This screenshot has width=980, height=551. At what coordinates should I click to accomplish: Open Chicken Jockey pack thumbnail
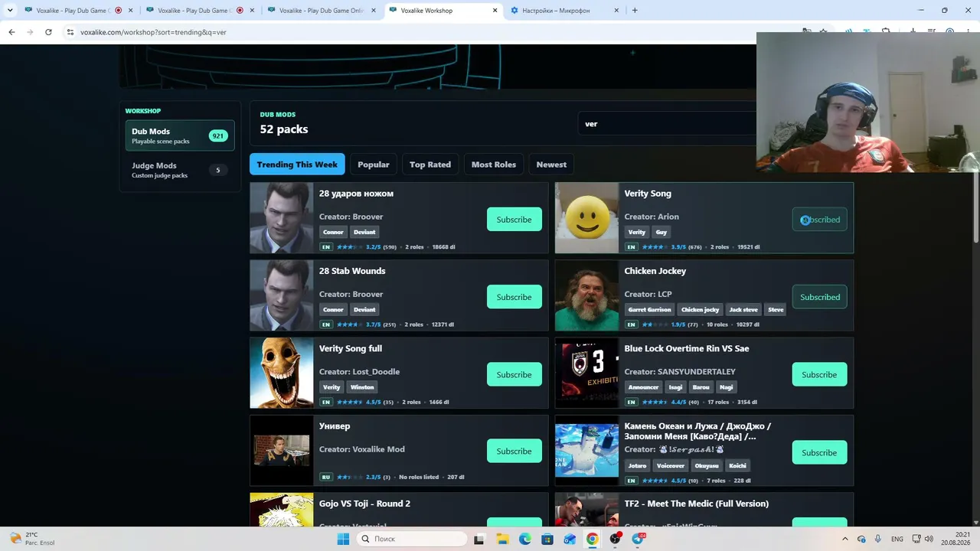[586, 295]
